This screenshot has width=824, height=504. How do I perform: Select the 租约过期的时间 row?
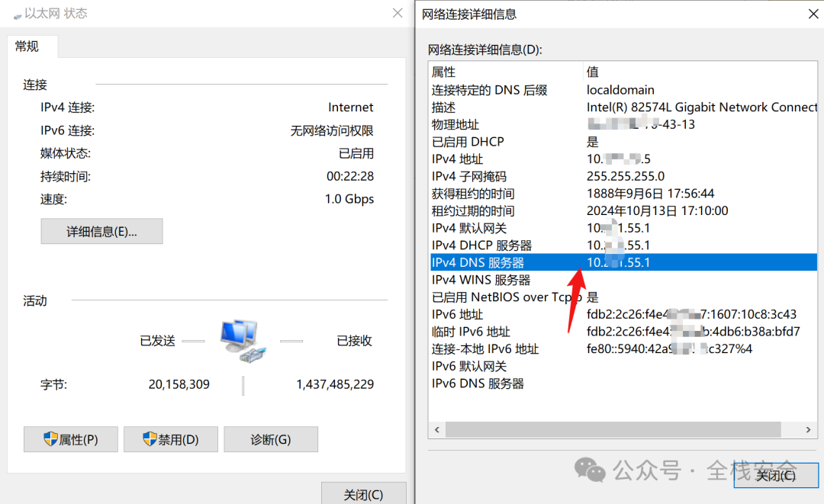point(623,211)
